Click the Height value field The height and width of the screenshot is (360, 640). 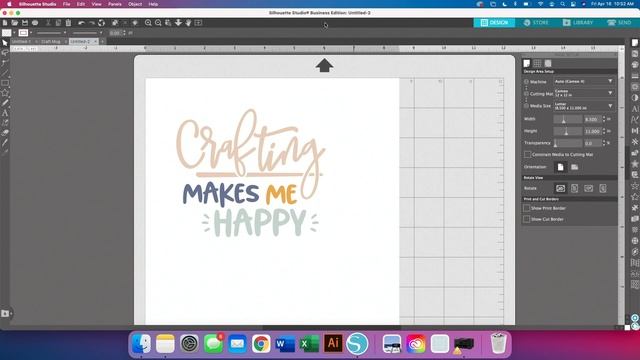(593, 131)
